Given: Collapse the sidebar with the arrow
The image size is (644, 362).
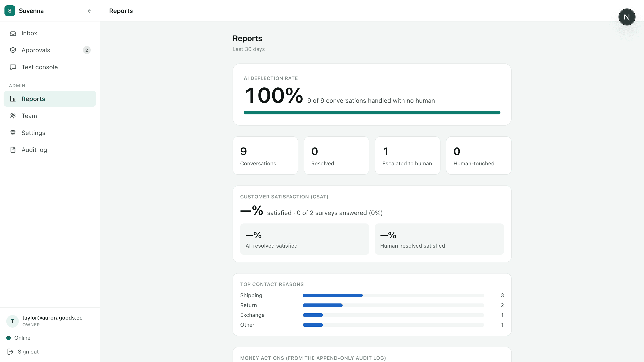Looking at the screenshot, I should (89, 11).
